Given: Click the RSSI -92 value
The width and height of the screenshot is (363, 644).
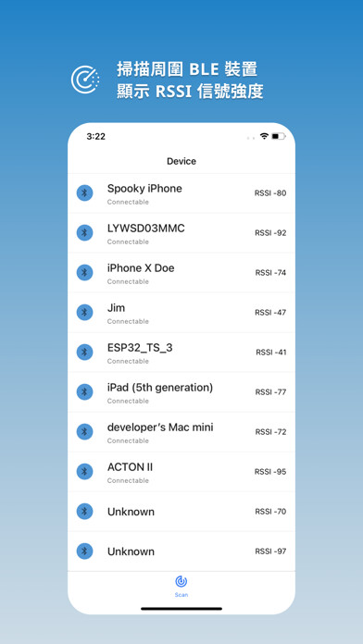Looking at the screenshot, I should tap(270, 233).
